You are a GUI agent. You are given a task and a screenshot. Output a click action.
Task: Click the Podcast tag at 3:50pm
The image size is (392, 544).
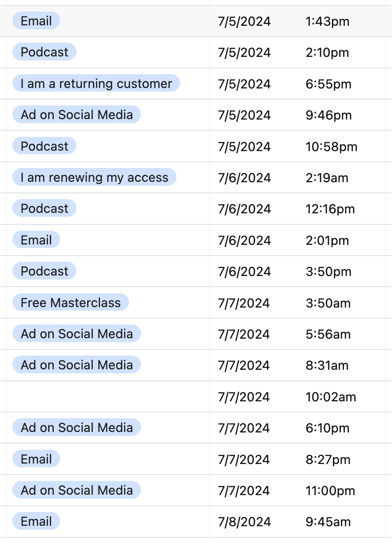click(44, 271)
